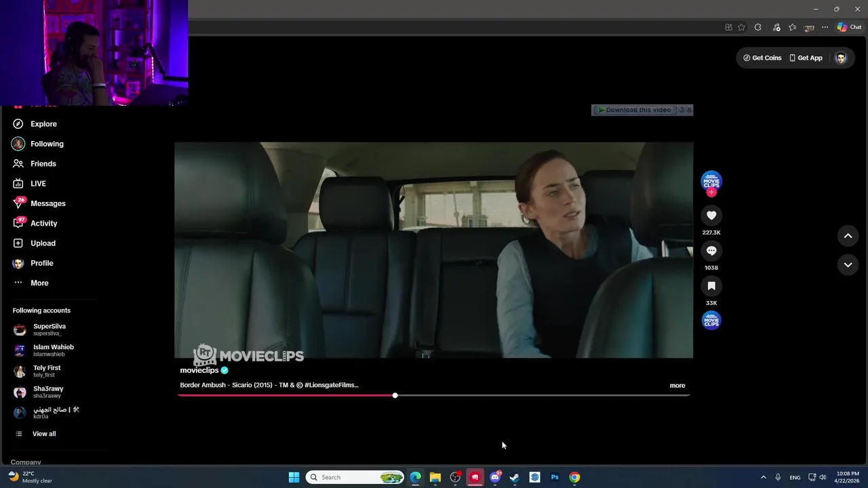The image size is (868, 488).
Task: Bookmark the video with the save icon
Action: tap(711, 286)
